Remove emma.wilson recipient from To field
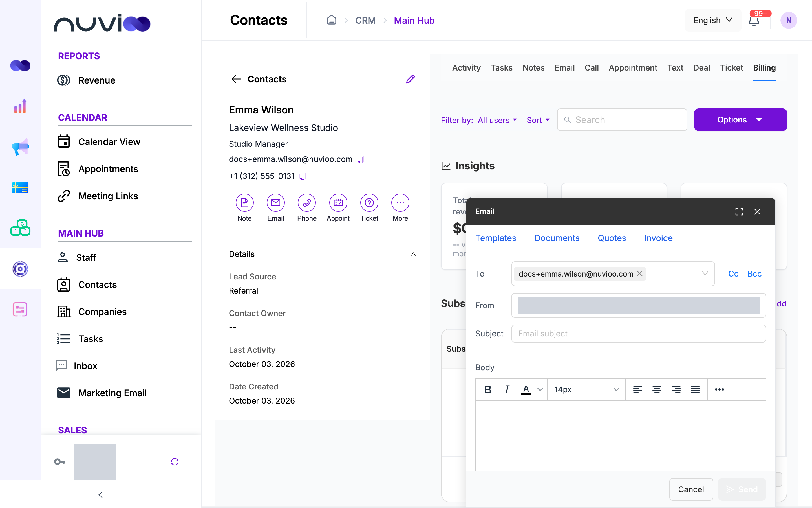 [640, 273]
